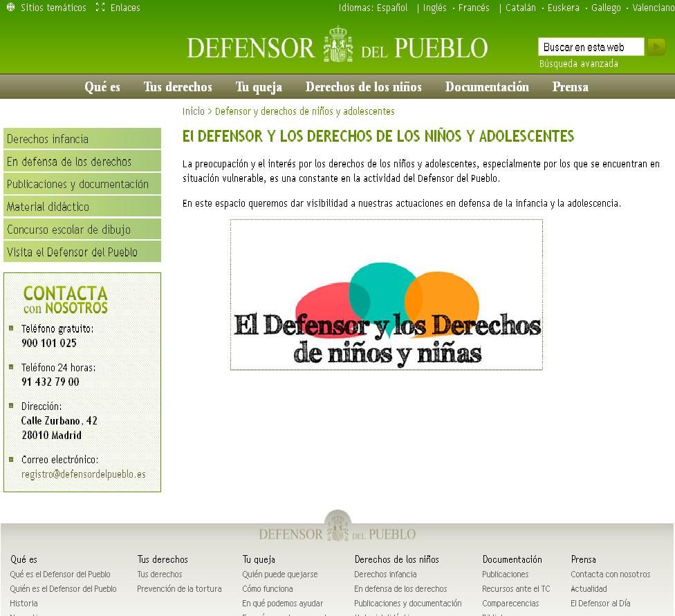The width and height of the screenshot is (675, 616).
Task: Open Enlaces link in top bar
Action: point(125,8)
